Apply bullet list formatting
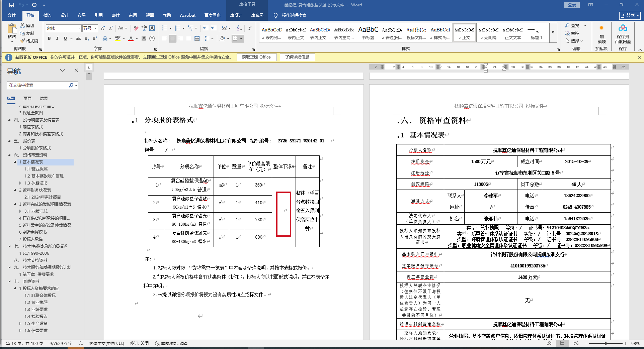Viewport: 644px width, 349px height. (164, 28)
